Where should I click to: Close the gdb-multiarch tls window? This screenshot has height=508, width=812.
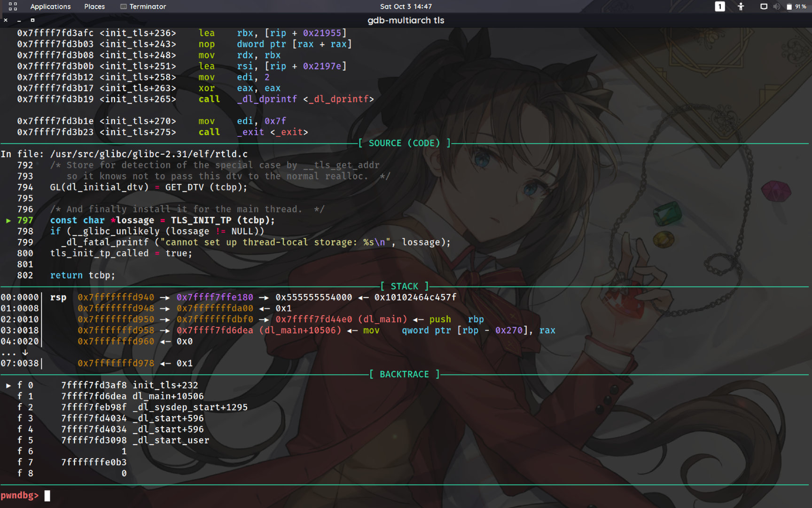coord(6,20)
